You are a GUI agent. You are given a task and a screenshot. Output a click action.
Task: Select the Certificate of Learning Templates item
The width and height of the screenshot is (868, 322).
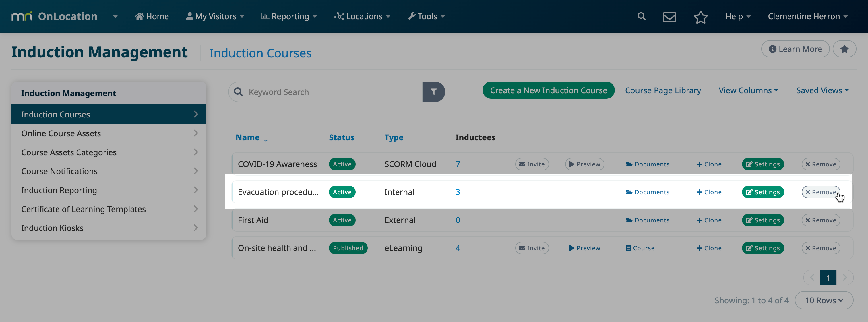pos(83,209)
